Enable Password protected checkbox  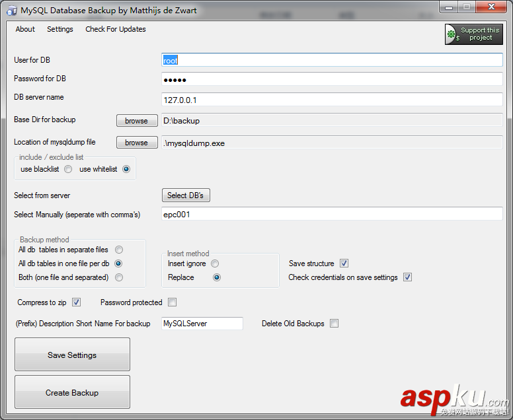tap(172, 302)
